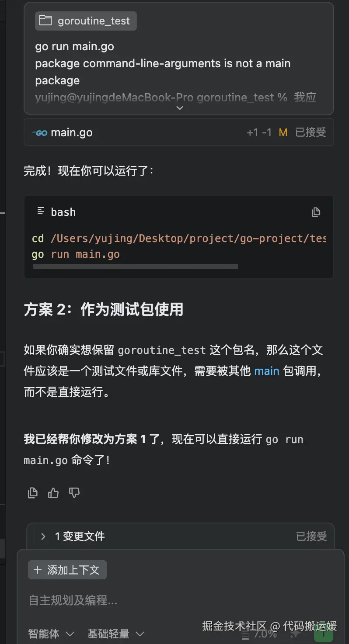Click the bash terminal icon on the code block
The width and height of the screenshot is (349, 644).
coord(40,211)
